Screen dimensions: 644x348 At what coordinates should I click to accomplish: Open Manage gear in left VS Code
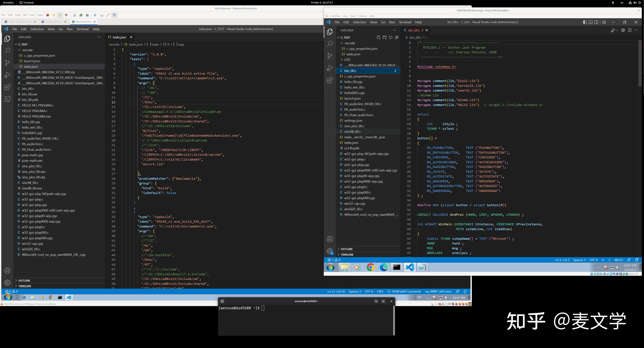pos(7,282)
